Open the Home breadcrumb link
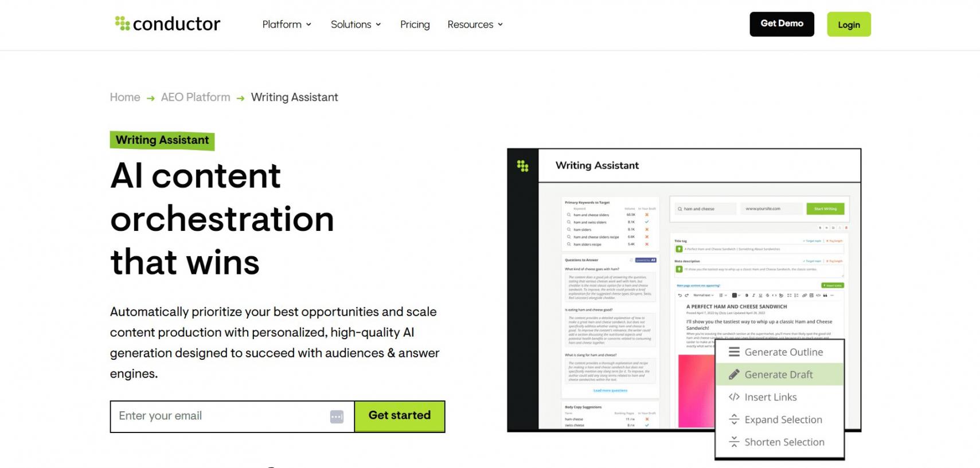Screen dimensions: 980x468 click(x=125, y=97)
